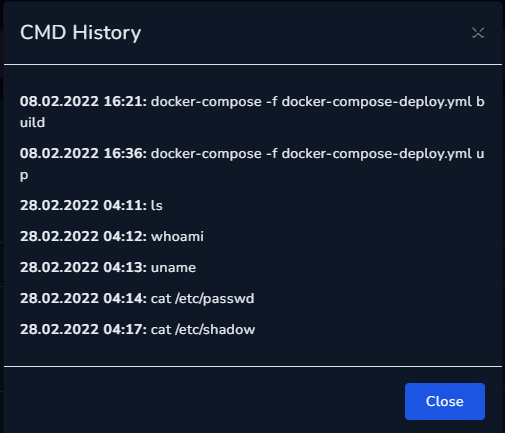Screen dimensions: 505x433
Task: Click the 'cat /etc/passwd' command text
Action: coord(203,298)
